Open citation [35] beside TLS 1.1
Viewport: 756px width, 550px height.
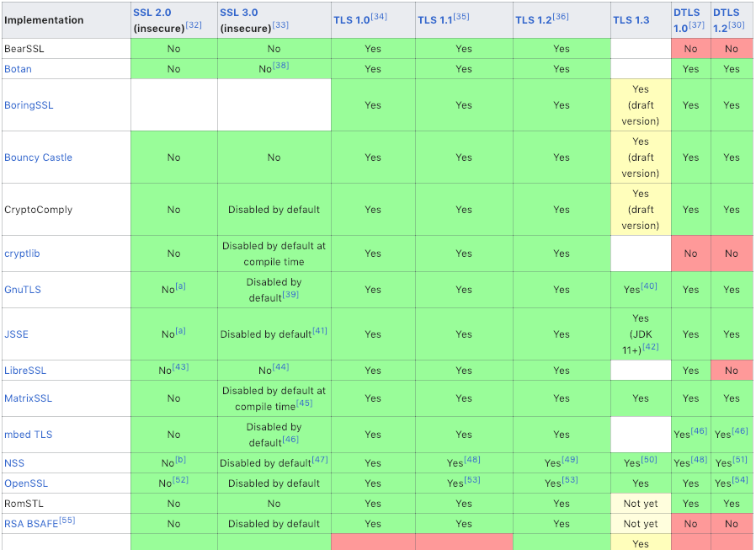point(461,16)
